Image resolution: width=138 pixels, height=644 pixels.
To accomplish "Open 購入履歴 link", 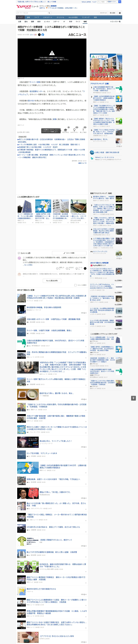I will coord(112,13).
